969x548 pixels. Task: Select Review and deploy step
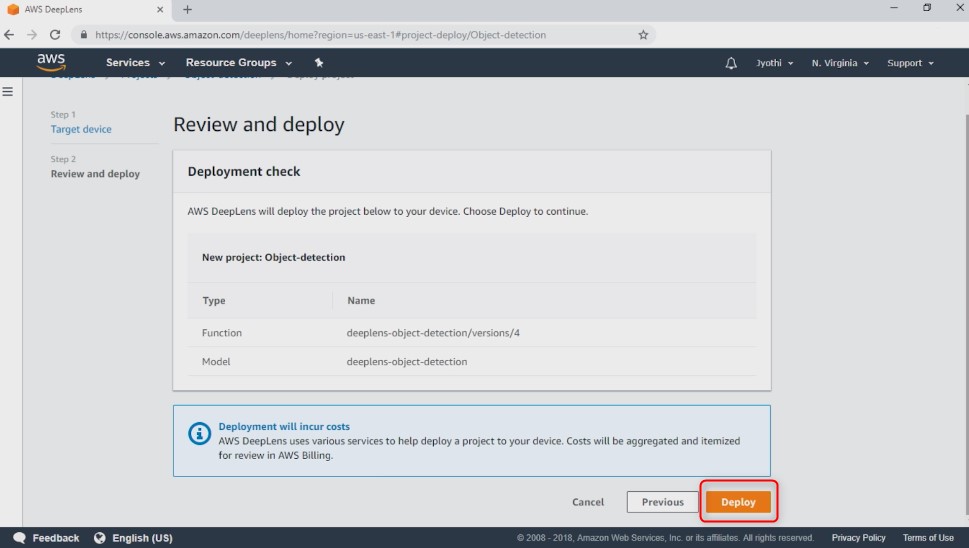click(x=95, y=174)
